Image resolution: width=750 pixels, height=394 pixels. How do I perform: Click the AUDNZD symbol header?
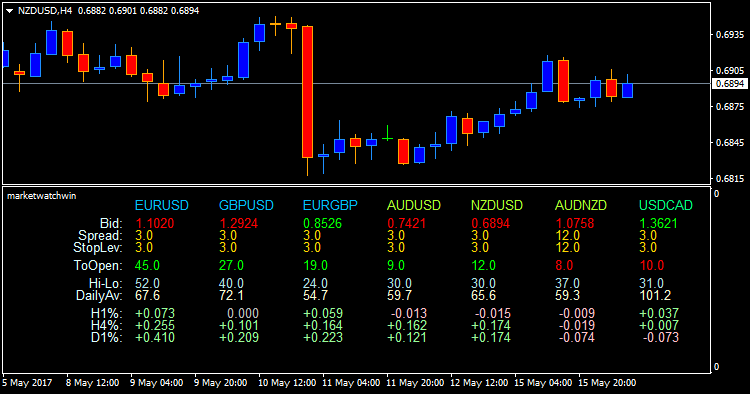click(x=581, y=206)
